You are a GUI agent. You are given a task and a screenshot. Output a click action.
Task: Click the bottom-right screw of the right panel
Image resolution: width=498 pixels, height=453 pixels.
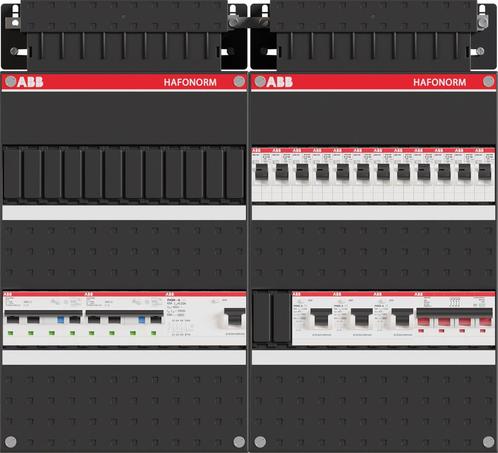488,442
